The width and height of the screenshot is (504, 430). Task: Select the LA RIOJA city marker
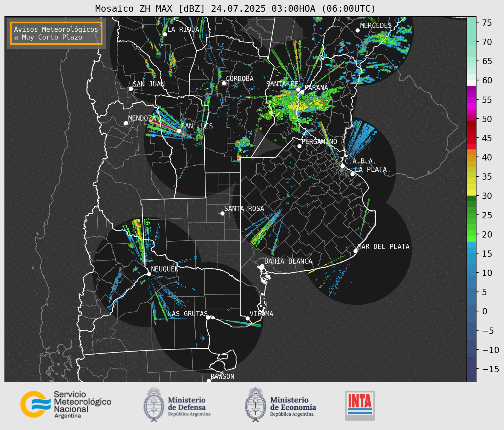[x=165, y=34]
